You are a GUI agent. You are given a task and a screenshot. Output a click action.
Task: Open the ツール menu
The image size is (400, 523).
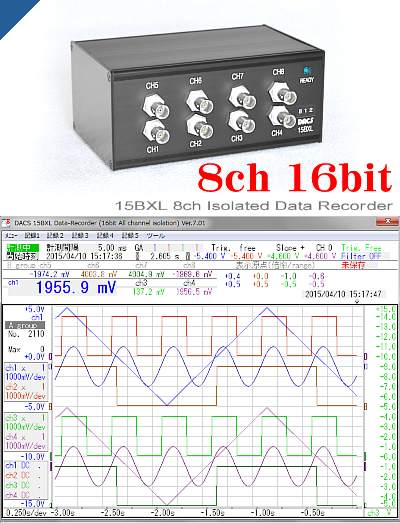click(156, 236)
